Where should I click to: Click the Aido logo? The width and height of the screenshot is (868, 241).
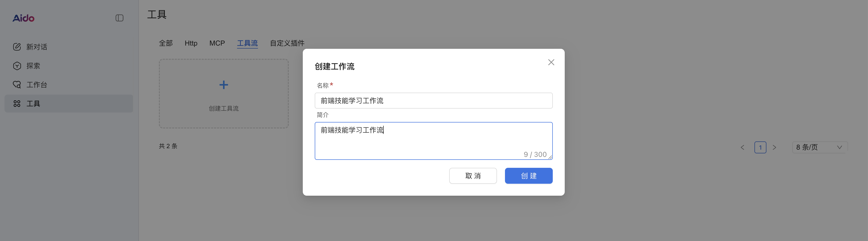[23, 18]
